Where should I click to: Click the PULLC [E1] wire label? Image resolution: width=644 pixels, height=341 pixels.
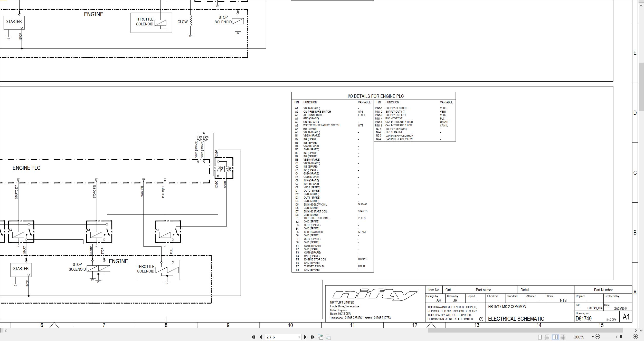(x=163, y=192)
